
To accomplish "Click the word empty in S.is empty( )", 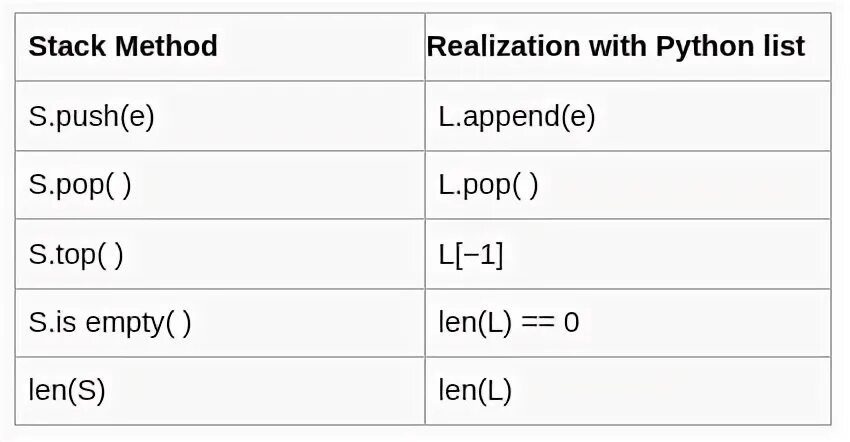I will click(125, 324).
